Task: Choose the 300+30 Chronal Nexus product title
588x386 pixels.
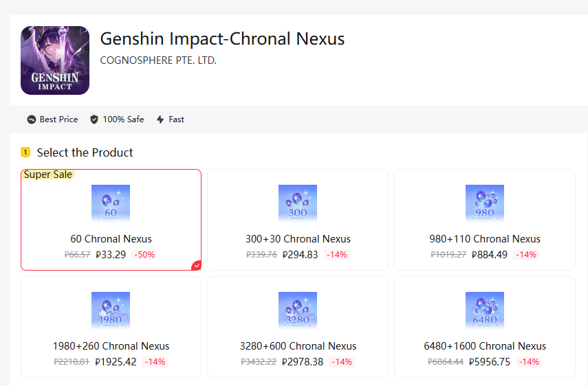Action: coord(298,239)
